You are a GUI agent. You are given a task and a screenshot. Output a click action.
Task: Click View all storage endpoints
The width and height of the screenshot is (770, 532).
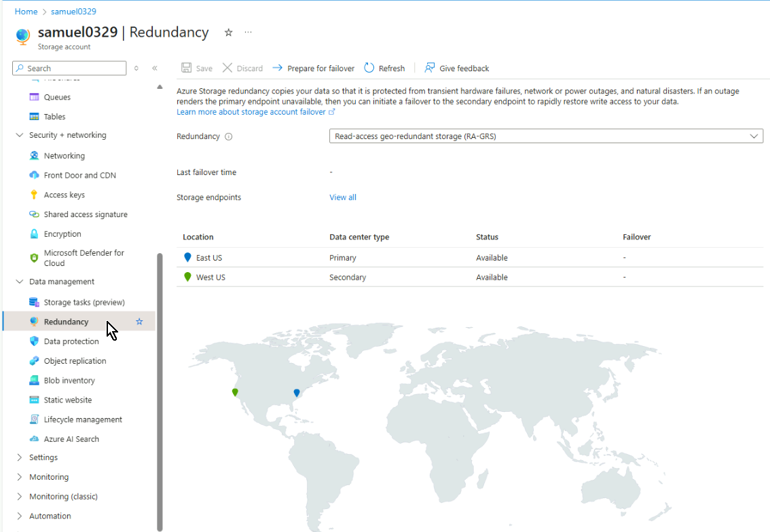pyautogui.click(x=343, y=197)
